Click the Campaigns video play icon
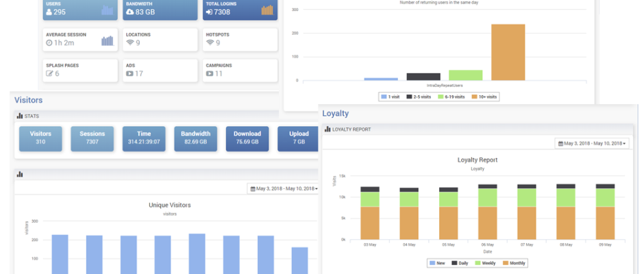The height and width of the screenshot is (274, 644). pos(210,73)
